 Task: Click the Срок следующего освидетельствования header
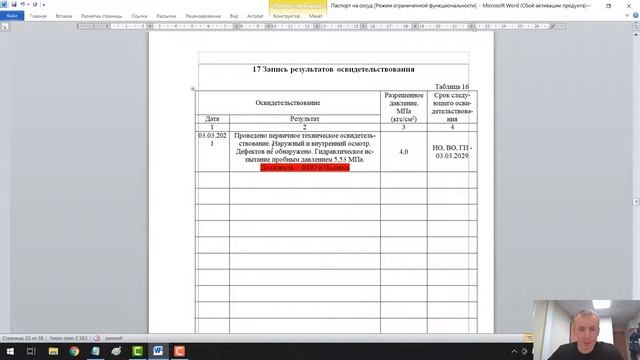[452, 107]
